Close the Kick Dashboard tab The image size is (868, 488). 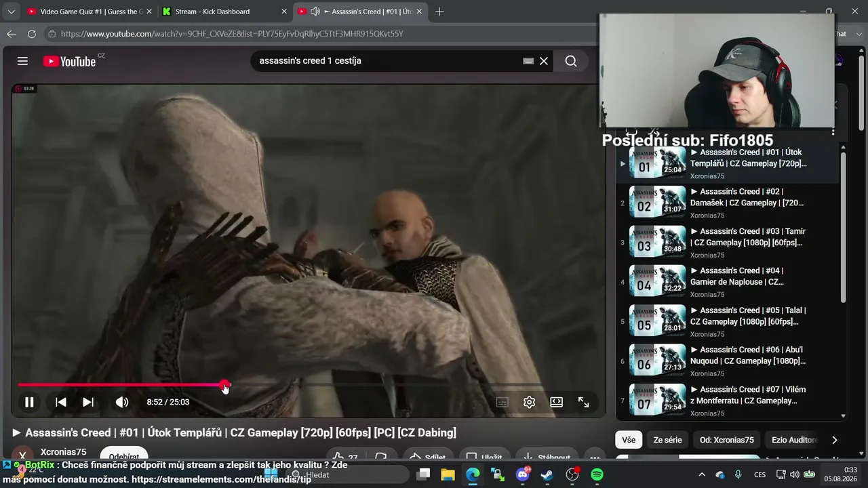(284, 12)
